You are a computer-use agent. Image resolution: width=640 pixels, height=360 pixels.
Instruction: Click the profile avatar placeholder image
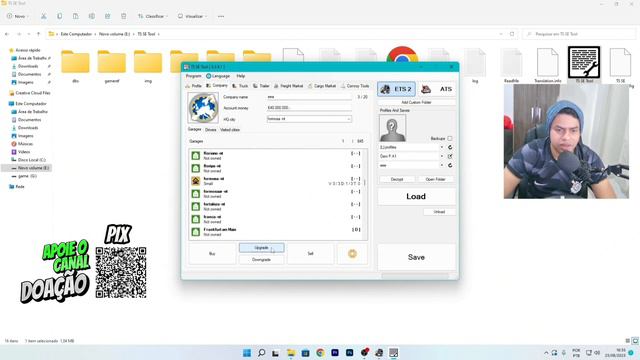[392, 128]
